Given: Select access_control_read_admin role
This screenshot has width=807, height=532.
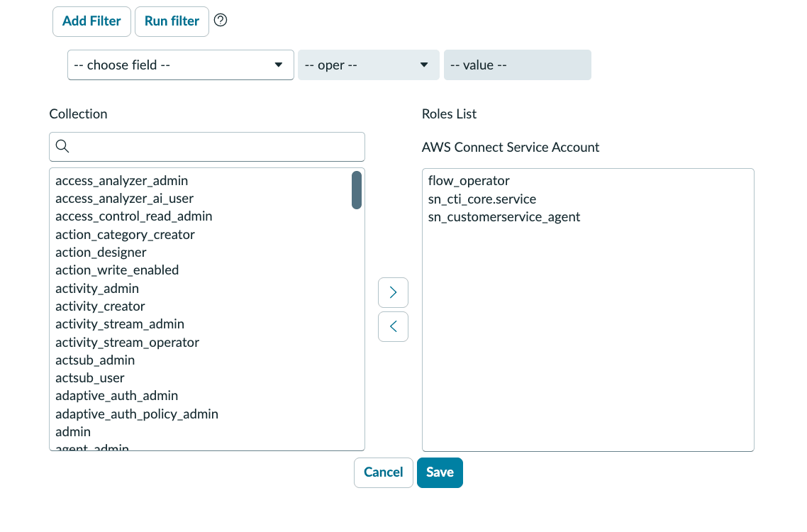Looking at the screenshot, I should tap(134, 216).
